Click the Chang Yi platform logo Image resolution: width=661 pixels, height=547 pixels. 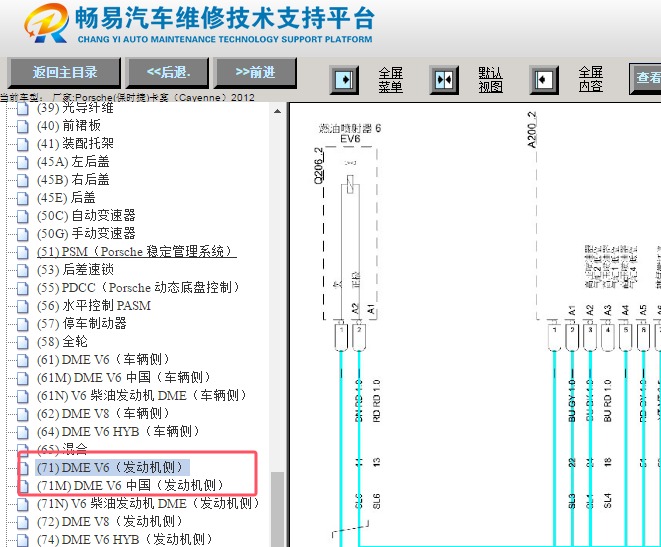pyautogui.click(x=46, y=23)
